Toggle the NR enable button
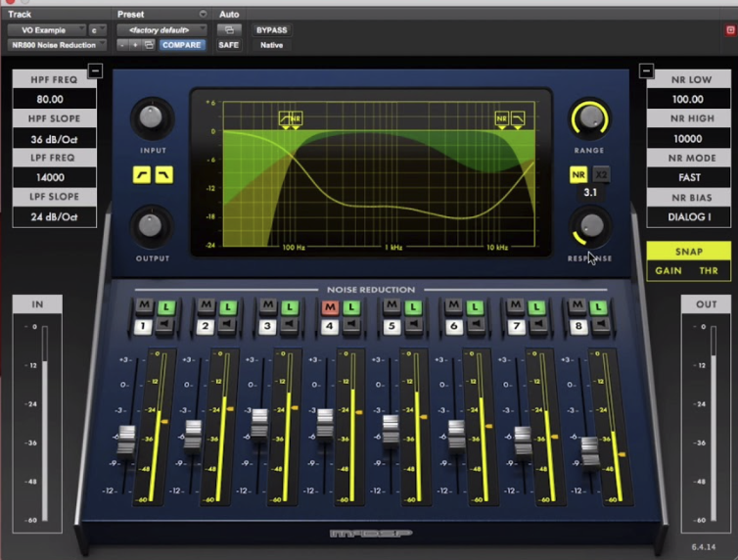The height and width of the screenshot is (560, 738). (578, 175)
